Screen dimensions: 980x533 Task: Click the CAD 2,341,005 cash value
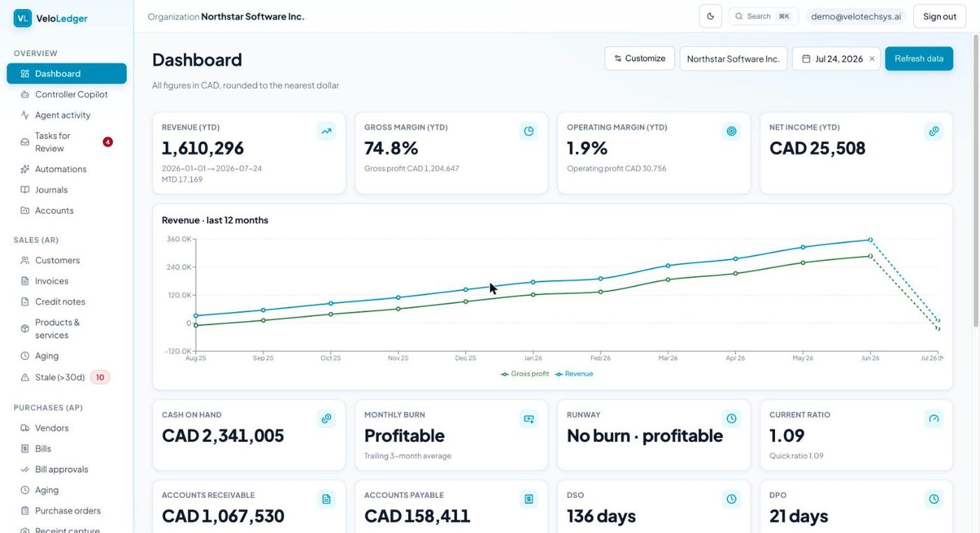[x=223, y=436]
